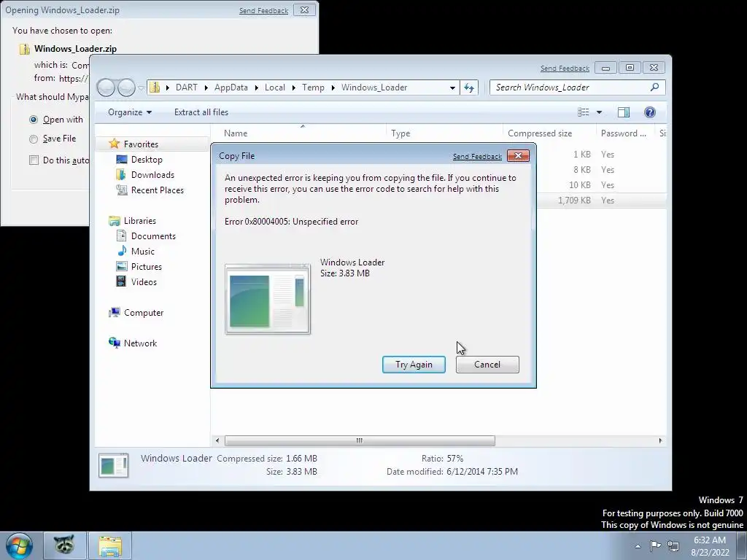Click the raccoon icon on the taskbar
This screenshot has width=747, height=560.
click(x=64, y=545)
